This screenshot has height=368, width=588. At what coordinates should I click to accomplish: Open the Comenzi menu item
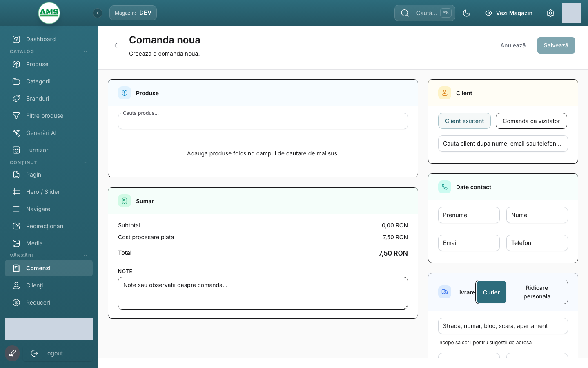[49, 268]
